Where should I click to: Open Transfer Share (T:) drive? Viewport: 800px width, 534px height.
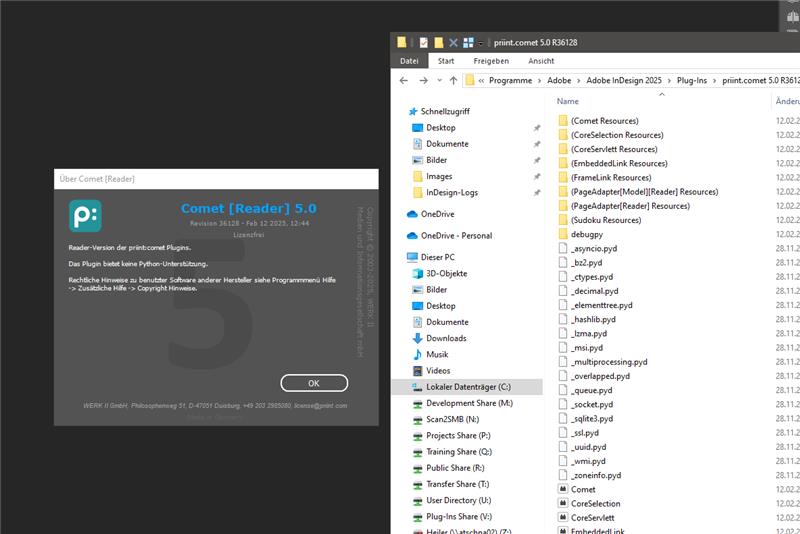tap(457, 484)
